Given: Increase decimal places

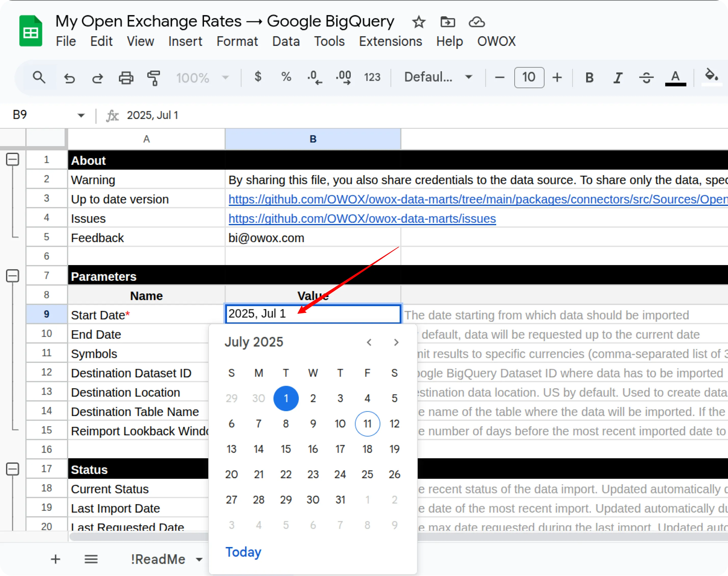Looking at the screenshot, I should [x=343, y=77].
